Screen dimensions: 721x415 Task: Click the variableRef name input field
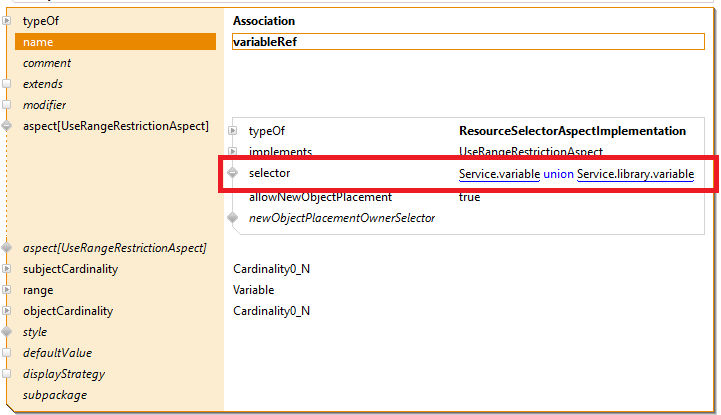[x=467, y=42]
